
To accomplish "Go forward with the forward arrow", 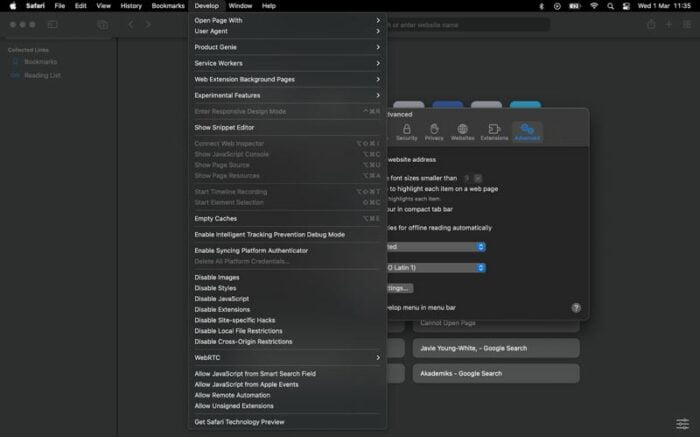I will [148, 25].
